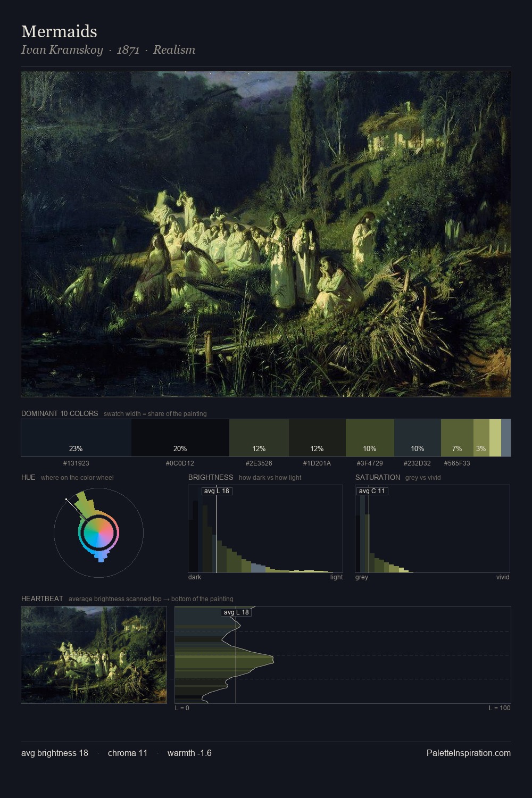Click the 12% swatch #2E3526

(x=259, y=438)
